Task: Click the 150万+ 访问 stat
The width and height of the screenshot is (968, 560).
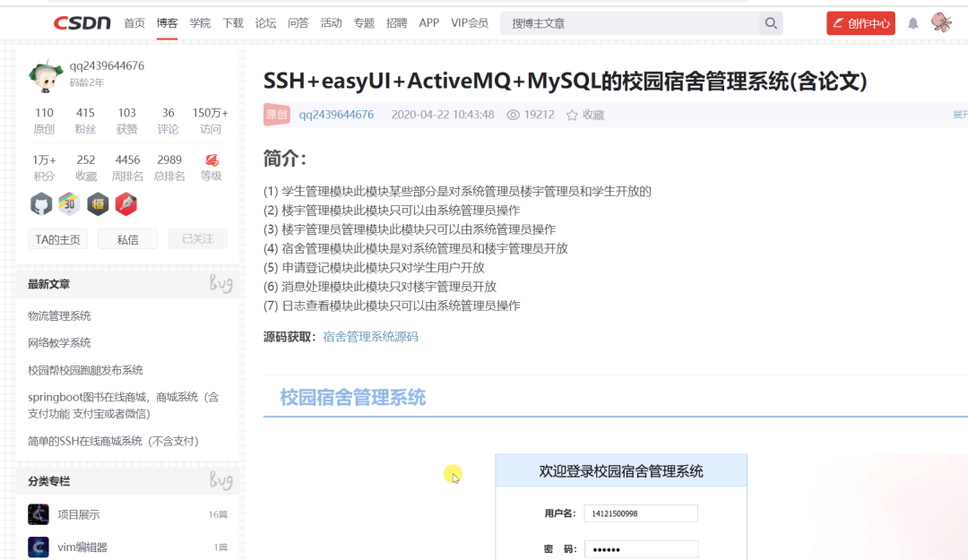Action: [210, 120]
